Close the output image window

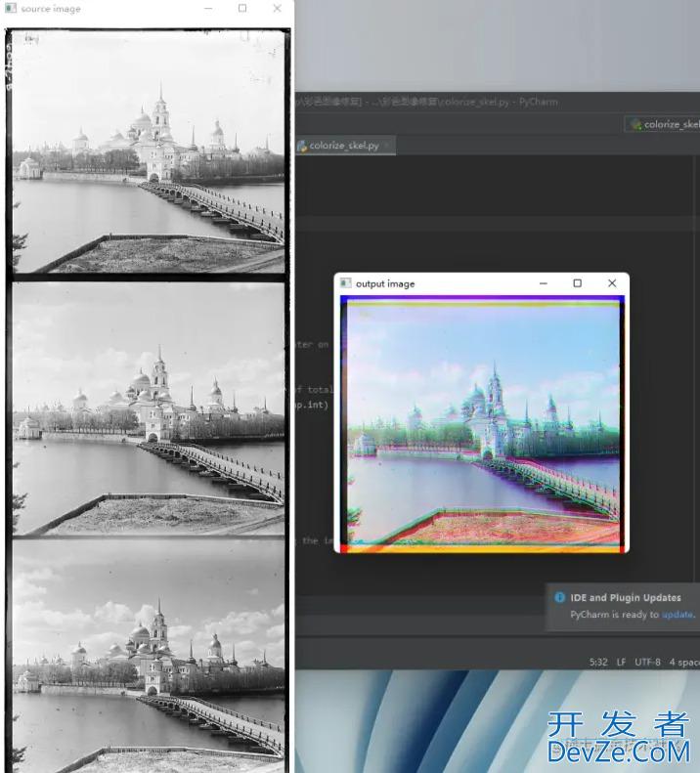[x=612, y=283]
